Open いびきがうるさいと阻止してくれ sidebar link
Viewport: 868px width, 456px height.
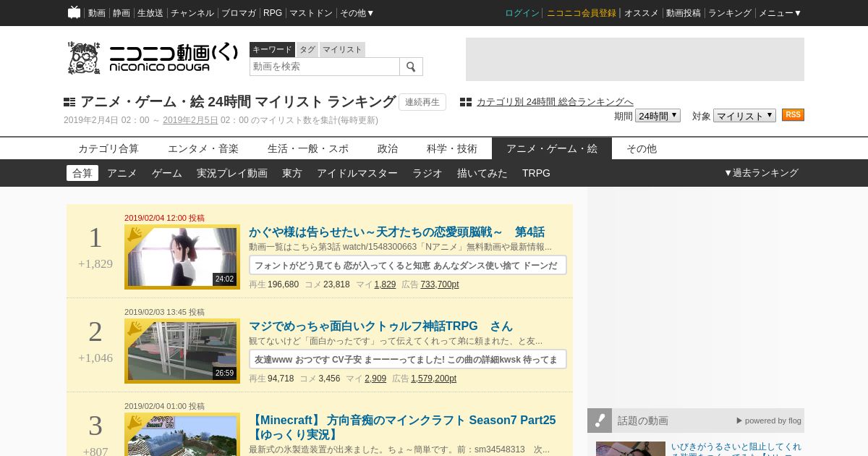click(736, 447)
